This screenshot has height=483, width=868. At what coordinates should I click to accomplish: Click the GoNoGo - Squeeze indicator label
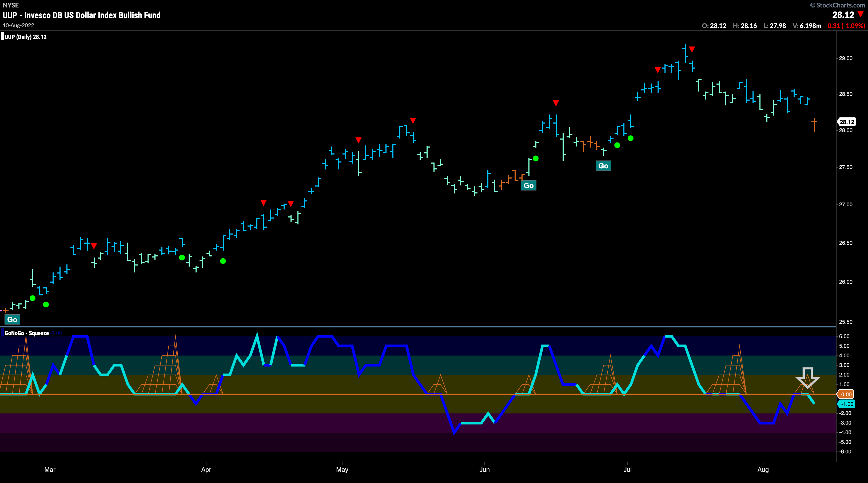click(x=27, y=333)
